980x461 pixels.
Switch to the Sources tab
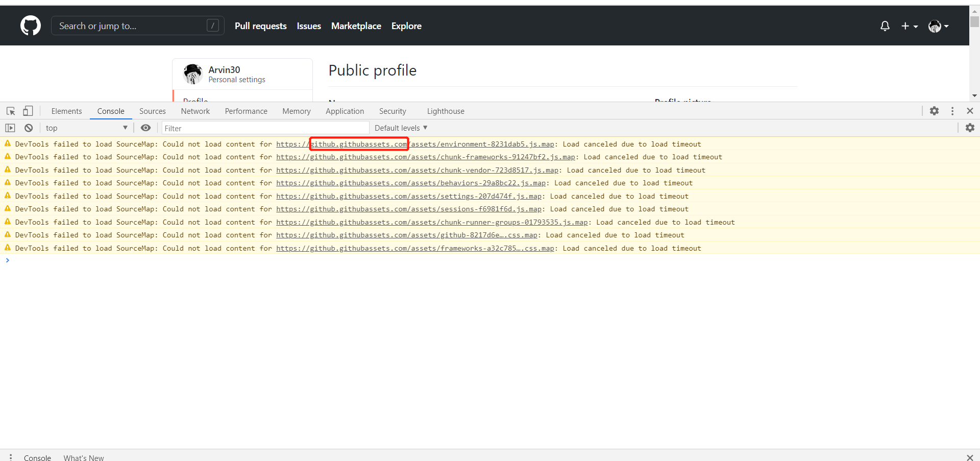[x=153, y=111]
